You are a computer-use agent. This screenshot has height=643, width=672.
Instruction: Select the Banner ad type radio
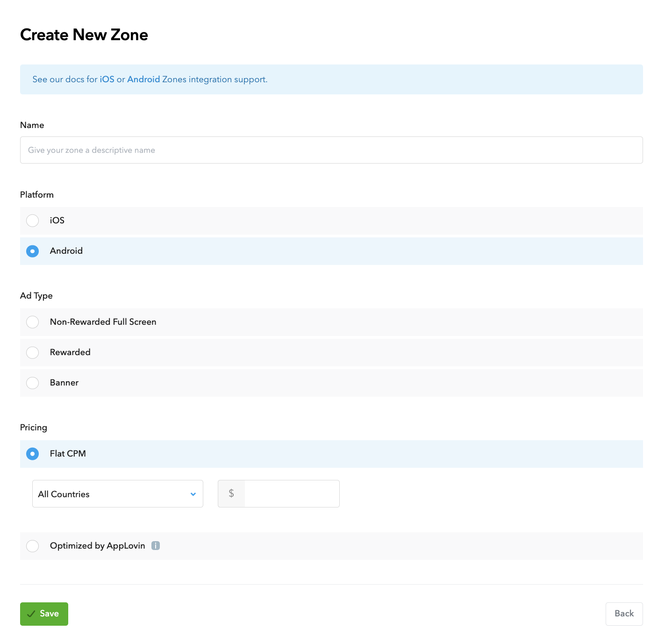tap(33, 383)
